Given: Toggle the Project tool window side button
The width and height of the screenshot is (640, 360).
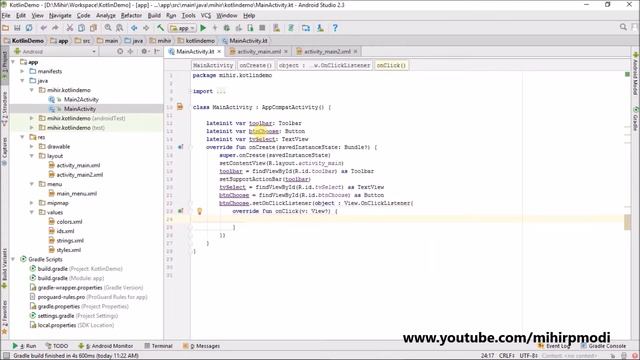Looking at the screenshot, I should point(4,64).
